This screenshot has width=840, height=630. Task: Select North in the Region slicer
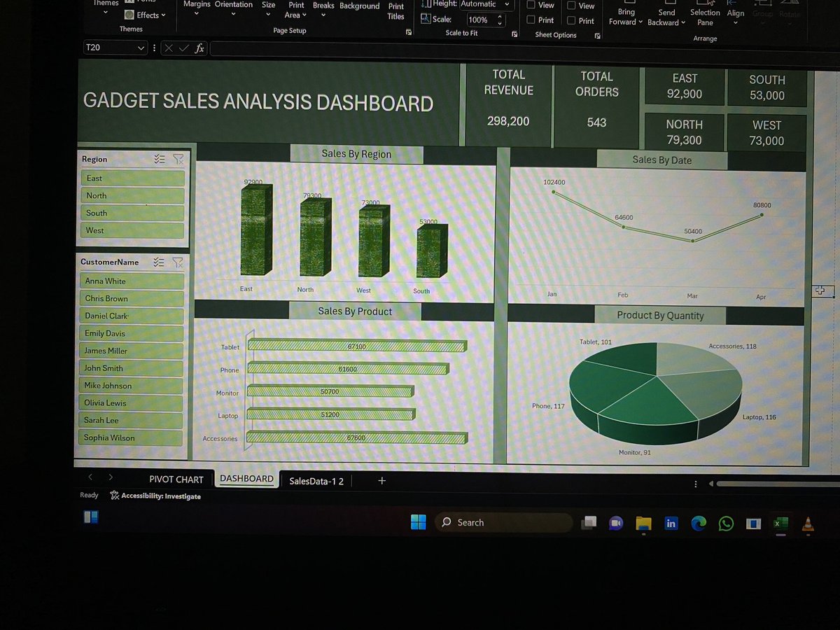[x=132, y=195]
